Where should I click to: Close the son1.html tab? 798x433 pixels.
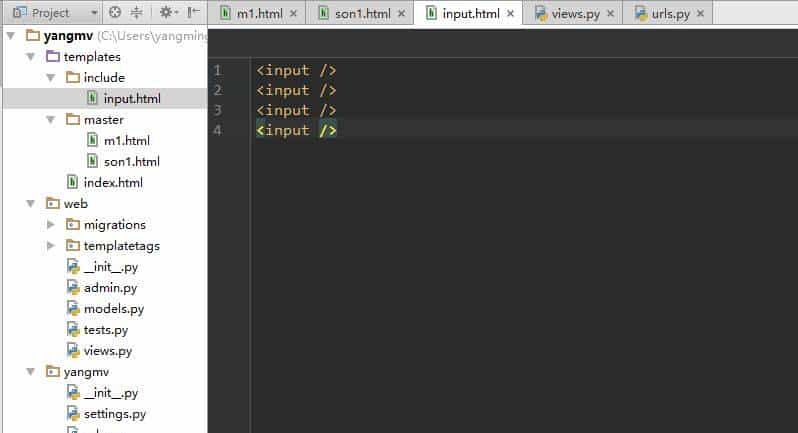pyautogui.click(x=401, y=14)
